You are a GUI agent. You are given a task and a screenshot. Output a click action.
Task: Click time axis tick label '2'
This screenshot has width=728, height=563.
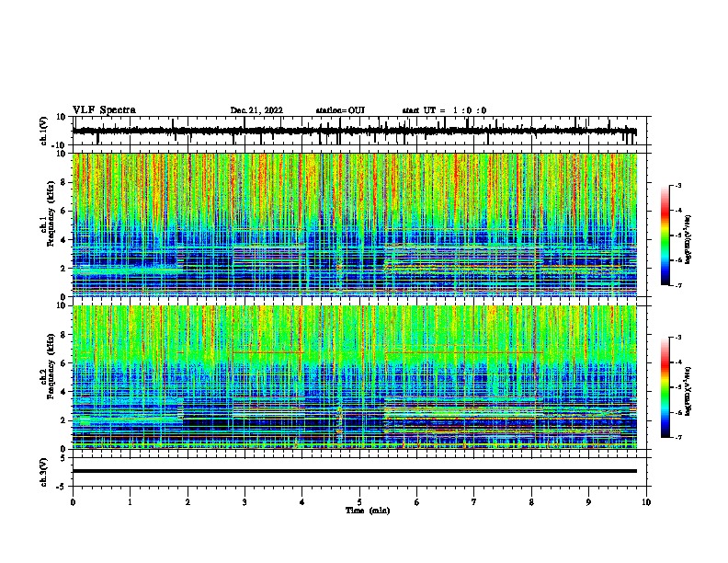tap(188, 502)
